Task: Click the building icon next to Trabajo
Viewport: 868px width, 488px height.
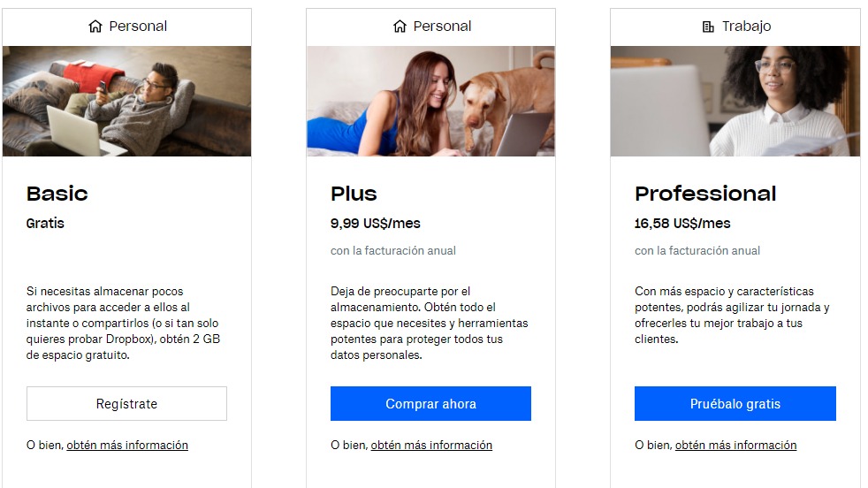Action: (x=708, y=27)
